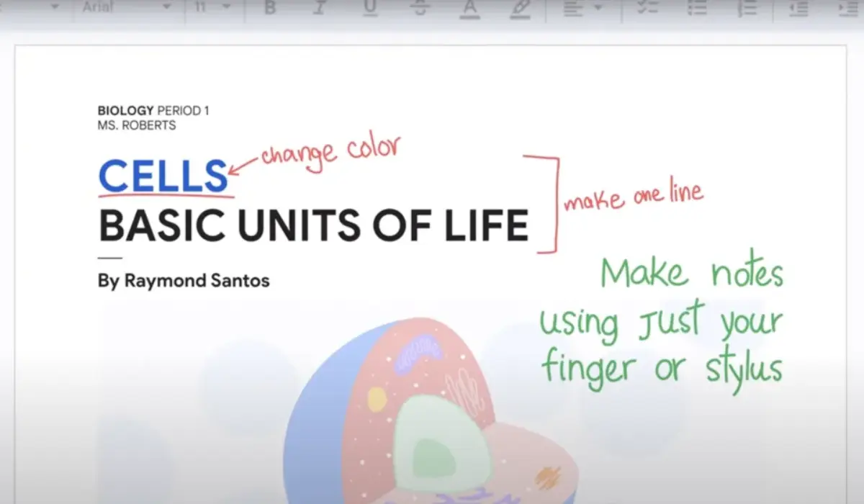Select the highlighter pen icon
The image size is (864, 504).
pyautogui.click(x=518, y=7)
